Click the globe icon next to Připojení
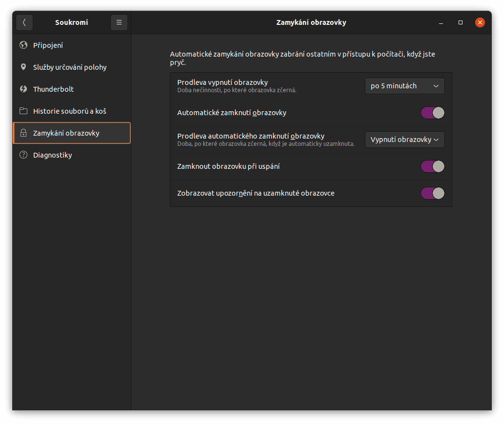Screen dimensions: 504x424 [23, 45]
